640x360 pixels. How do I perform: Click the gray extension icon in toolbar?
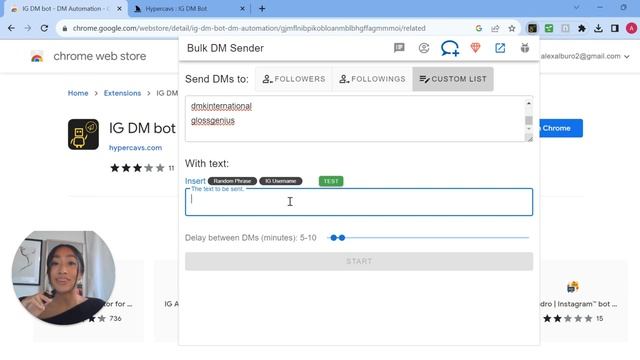(x=565, y=28)
